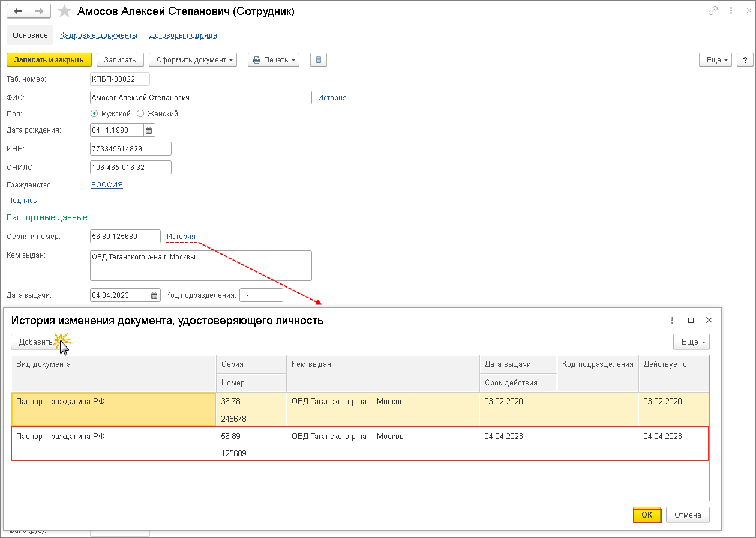Add employee to favorites star

[x=64, y=11]
